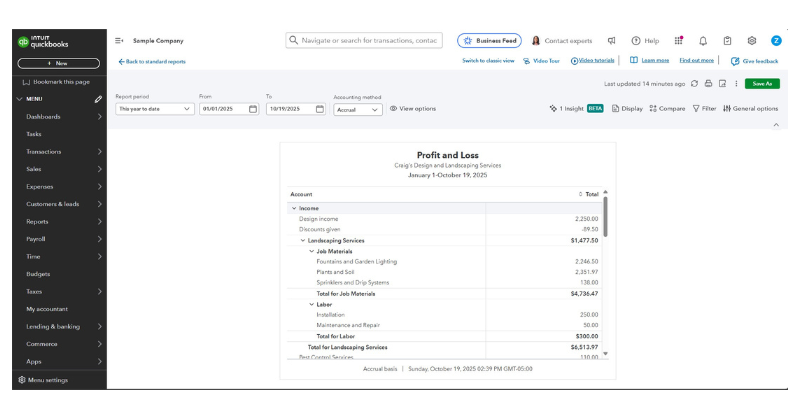Collapse the Job Materials row
The height and width of the screenshot is (419, 800).
[x=311, y=251]
